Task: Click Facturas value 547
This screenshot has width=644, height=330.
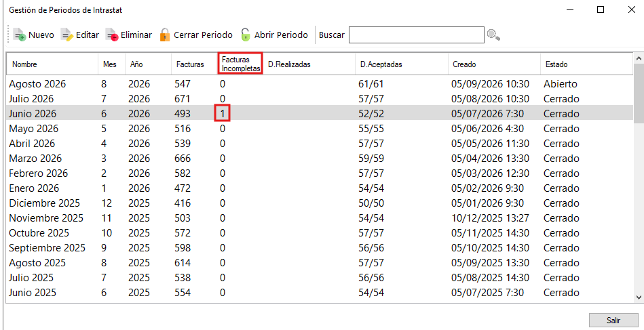Action: [183, 84]
